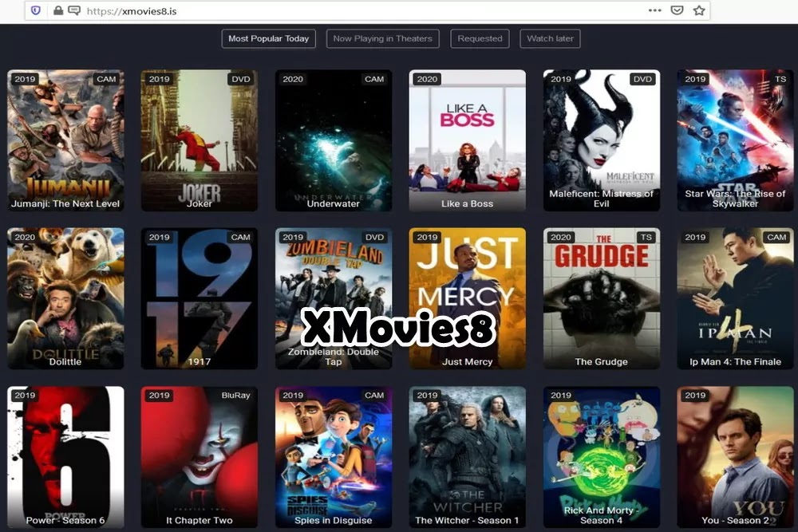The height and width of the screenshot is (532, 798).
Task: Click the TS badge on Star Wars card
Action: click(x=780, y=79)
